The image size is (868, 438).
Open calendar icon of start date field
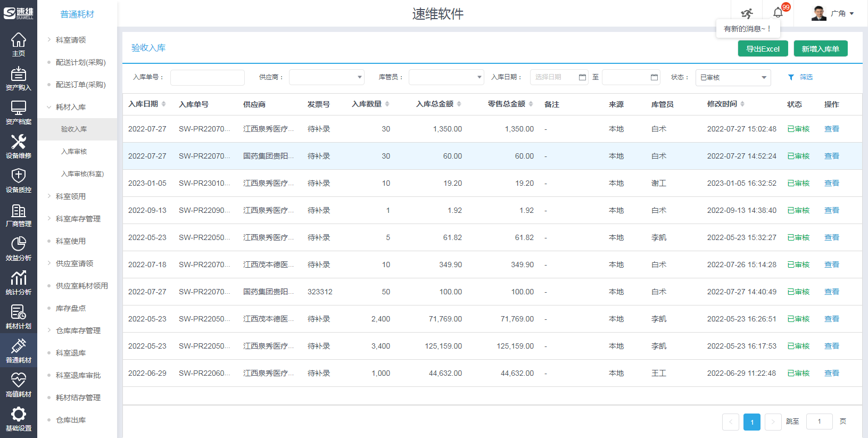coord(582,77)
